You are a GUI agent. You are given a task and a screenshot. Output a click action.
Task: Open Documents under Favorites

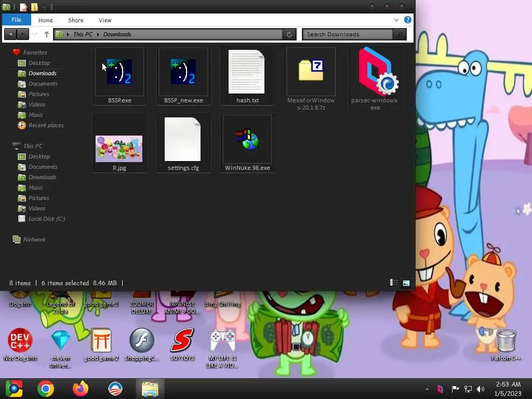37,84
